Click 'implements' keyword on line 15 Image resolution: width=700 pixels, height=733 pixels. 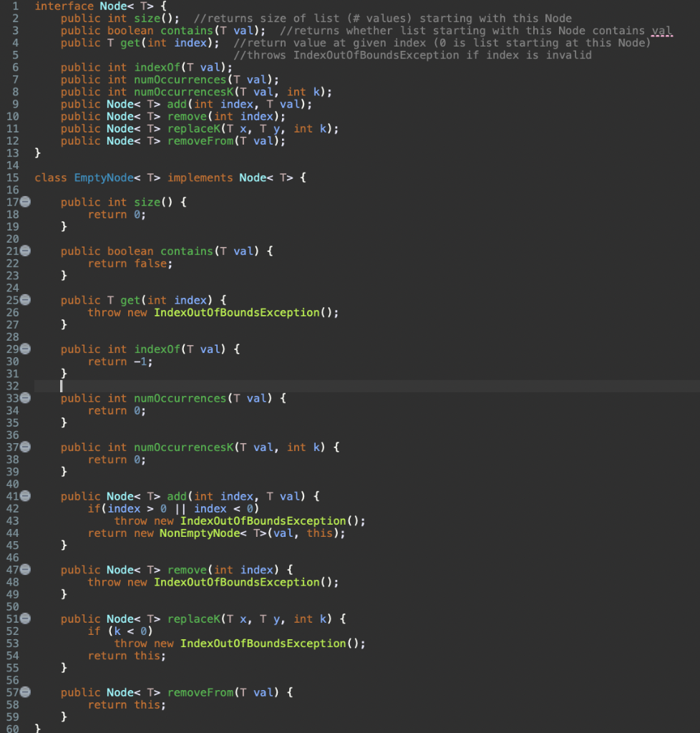point(200,178)
